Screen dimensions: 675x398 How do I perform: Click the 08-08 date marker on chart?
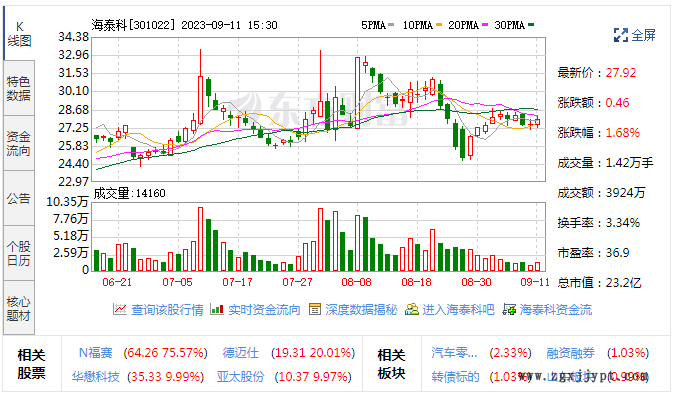356,282
